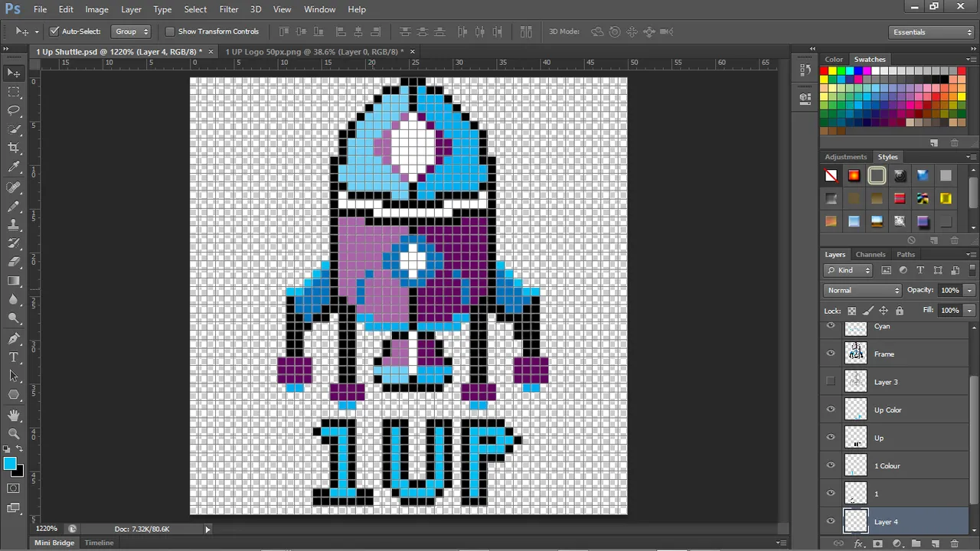Select the Lasso tool
This screenshot has height=551, width=980.
(x=14, y=110)
